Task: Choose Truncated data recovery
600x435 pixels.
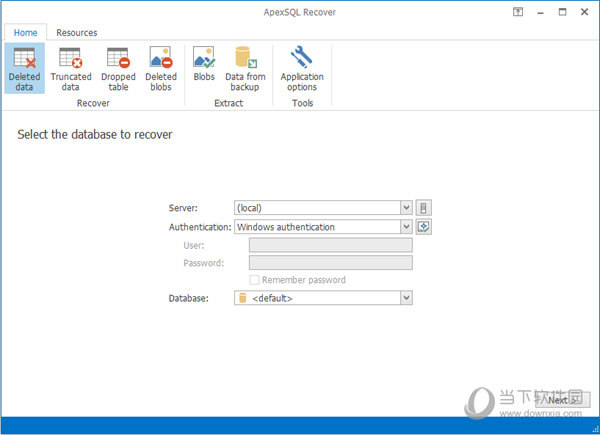Action: pyautogui.click(x=71, y=68)
